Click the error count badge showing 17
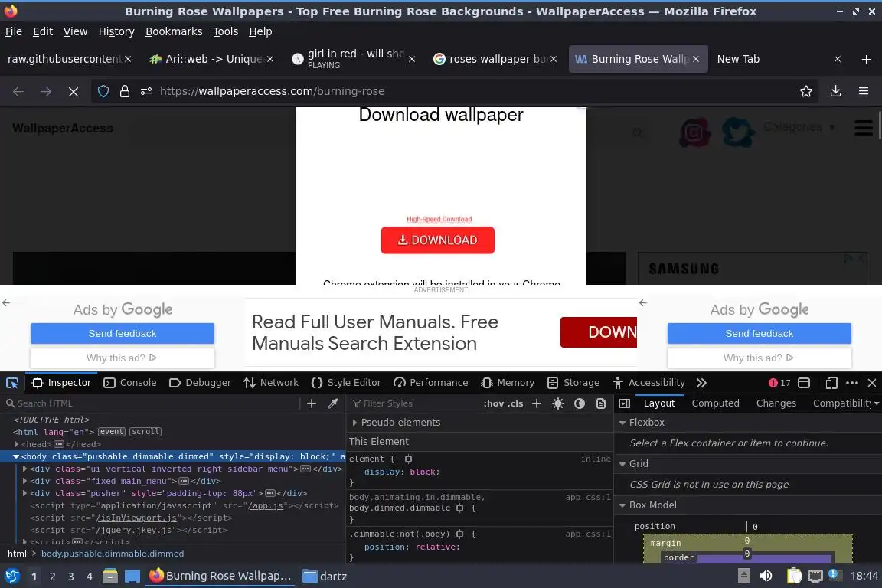The image size is (882, 588). pos(779,383)
